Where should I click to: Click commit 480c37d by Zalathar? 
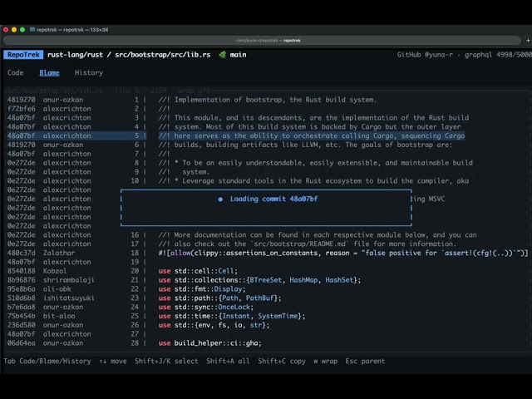click(x=21, y=253)
